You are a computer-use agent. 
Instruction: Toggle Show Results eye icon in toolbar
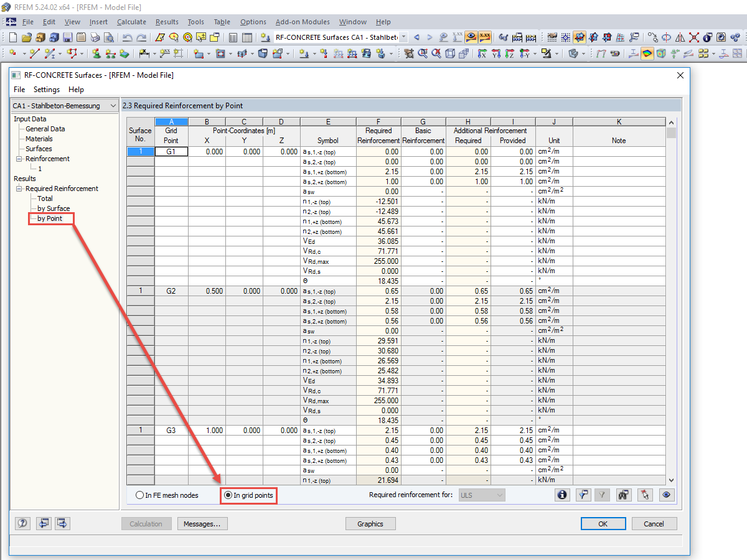(x=471, y=37)
